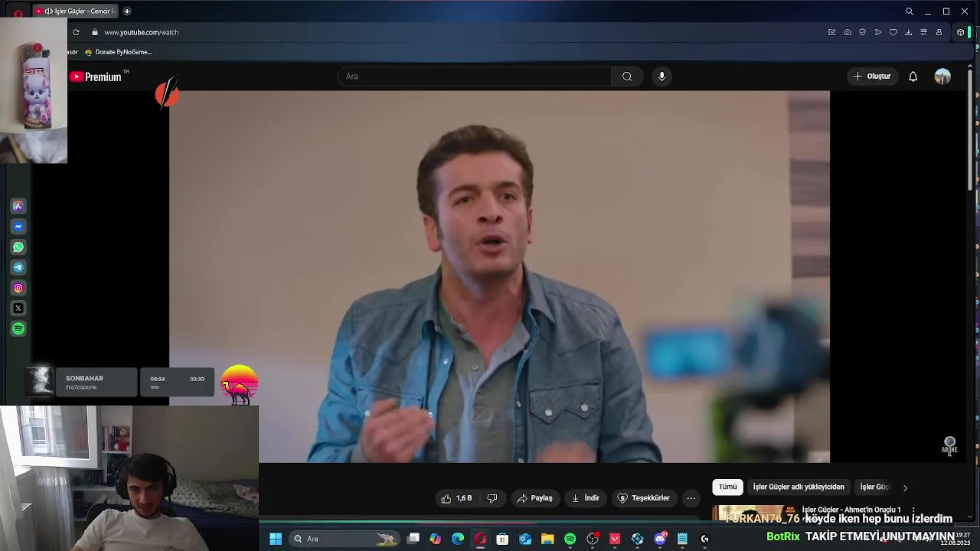Open Opera tab search magnifier
This screenshot has height=551, width=980.
(x=910, y=11)
